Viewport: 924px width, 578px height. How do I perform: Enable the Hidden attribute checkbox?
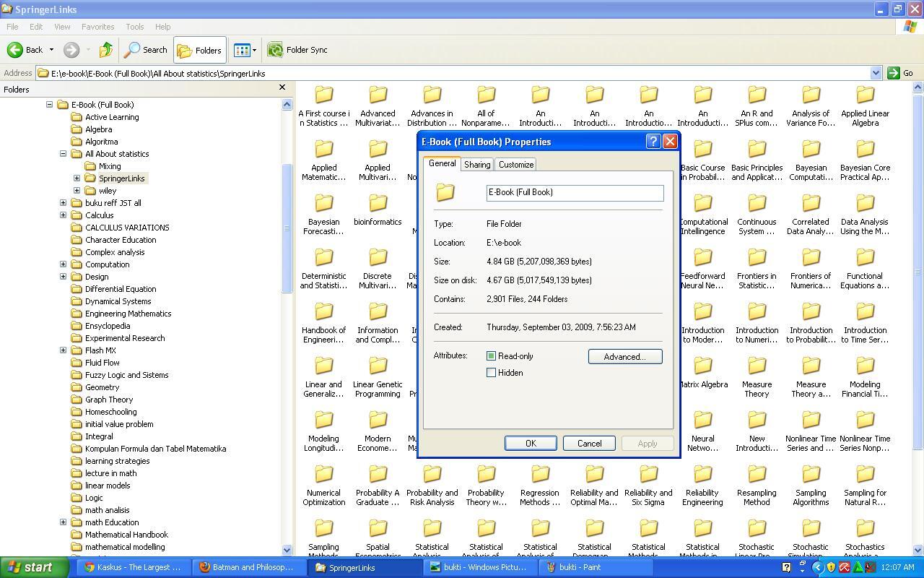coord(491,373)
